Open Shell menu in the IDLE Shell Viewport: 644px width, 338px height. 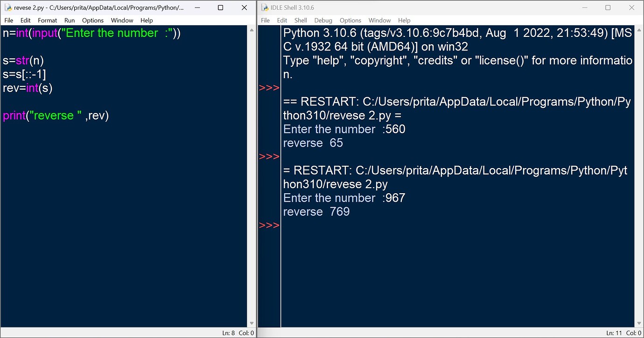coord(301,21)
